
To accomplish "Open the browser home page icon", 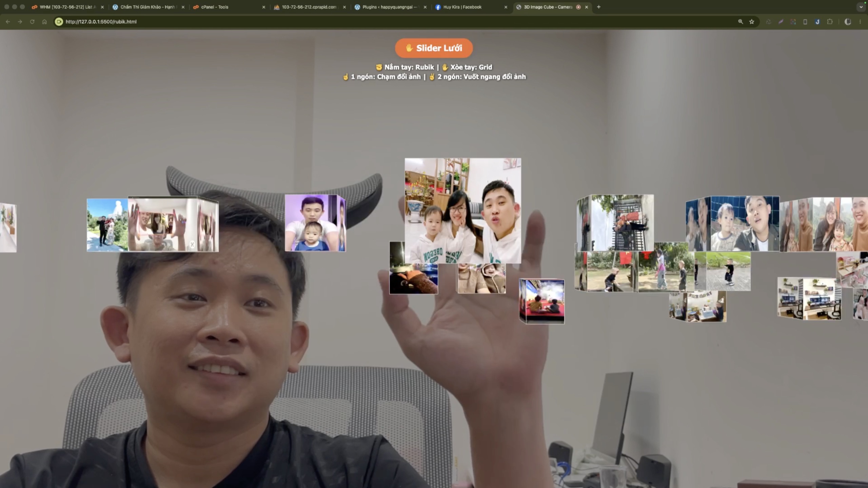I will 44,22.
